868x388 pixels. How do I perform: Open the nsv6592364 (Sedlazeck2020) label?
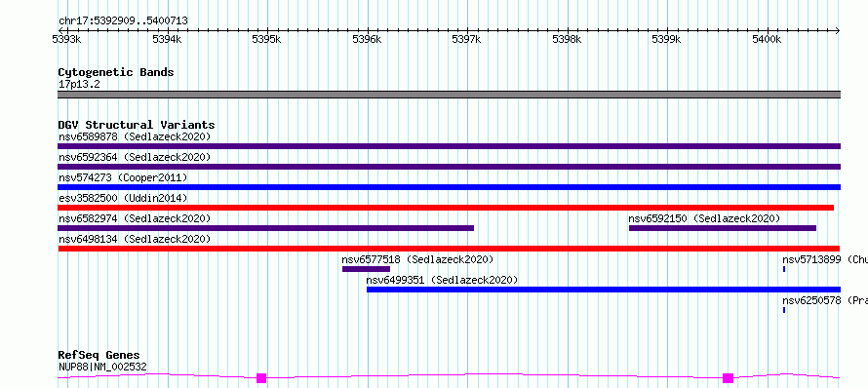coord(135,157)
